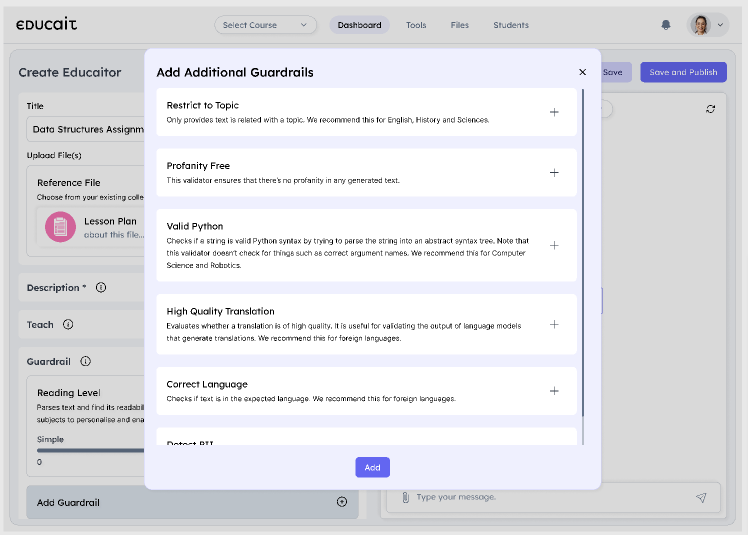This screenshot has height=535, width=748.
Task: Switch to the Tools tab
Action: coord(416,25)
